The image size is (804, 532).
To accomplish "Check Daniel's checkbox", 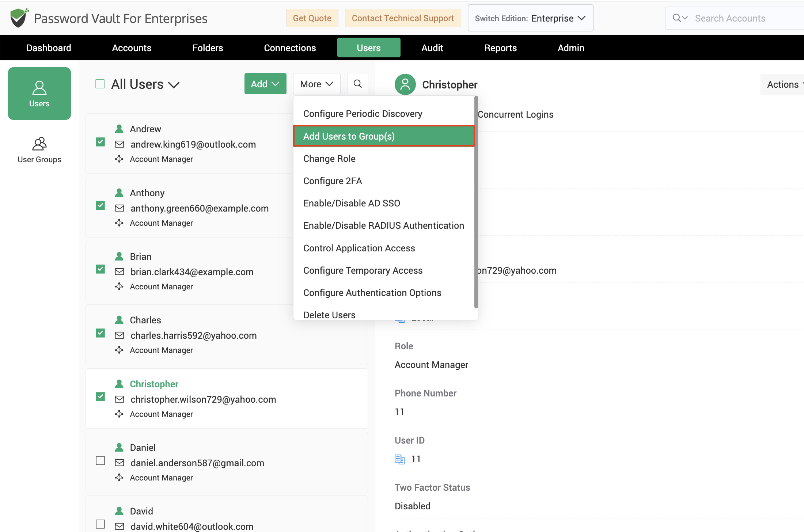I will tap(100, 460).
